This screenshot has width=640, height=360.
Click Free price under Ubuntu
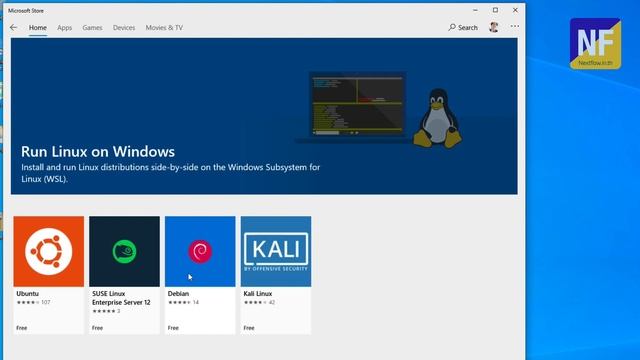[x=22, y=328]
